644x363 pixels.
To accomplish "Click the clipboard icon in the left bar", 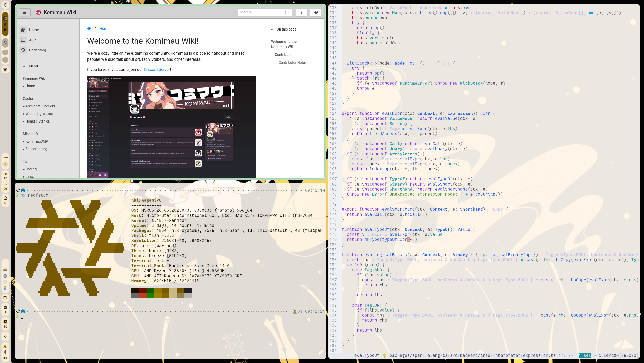I will click(5, 298).
